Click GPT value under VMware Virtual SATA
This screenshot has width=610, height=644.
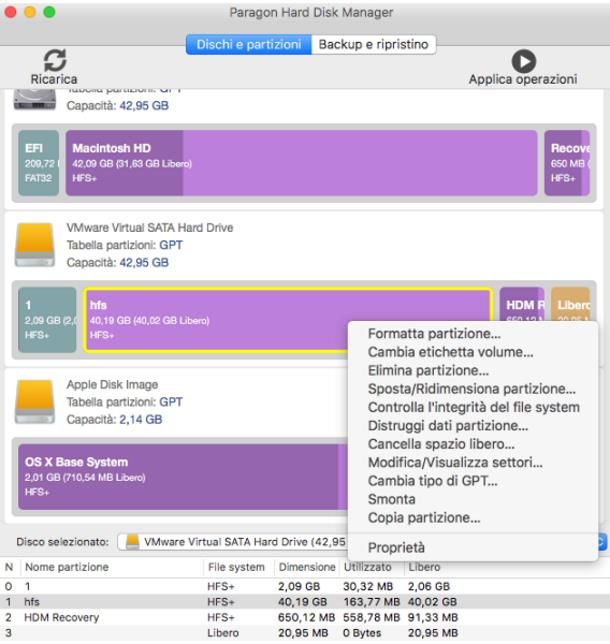click(171, 245)
